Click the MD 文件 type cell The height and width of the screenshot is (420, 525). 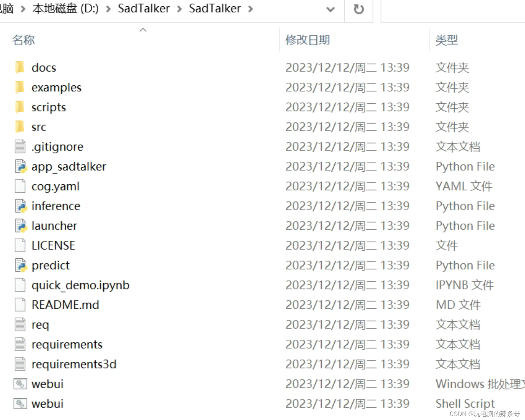pyautogui.click(x=458, y=305)
